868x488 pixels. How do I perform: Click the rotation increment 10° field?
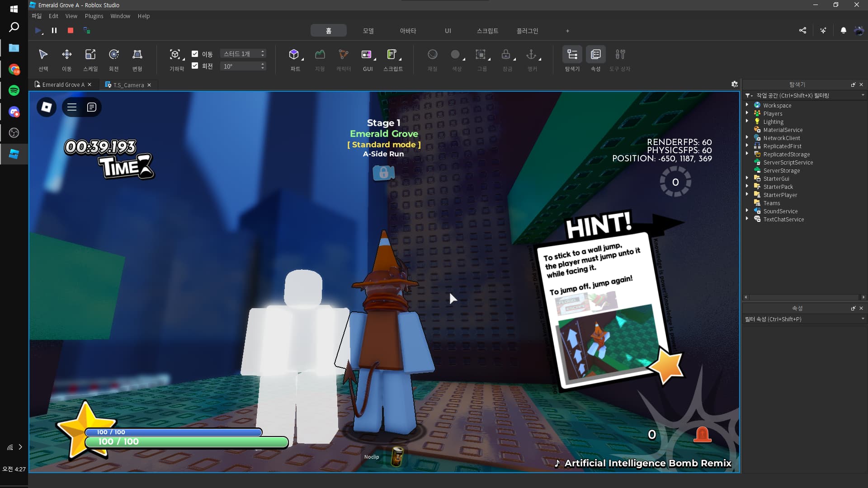[x=240, y=66]
